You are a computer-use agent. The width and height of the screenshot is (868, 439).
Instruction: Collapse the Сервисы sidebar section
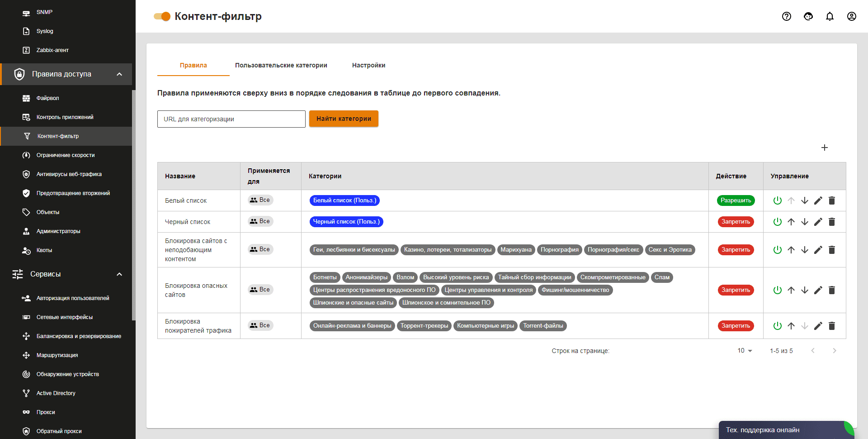click(x=119, y=274)
